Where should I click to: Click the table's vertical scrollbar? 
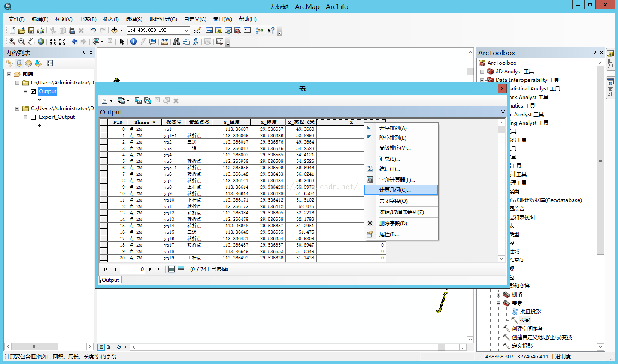click(x=501, y=191)
